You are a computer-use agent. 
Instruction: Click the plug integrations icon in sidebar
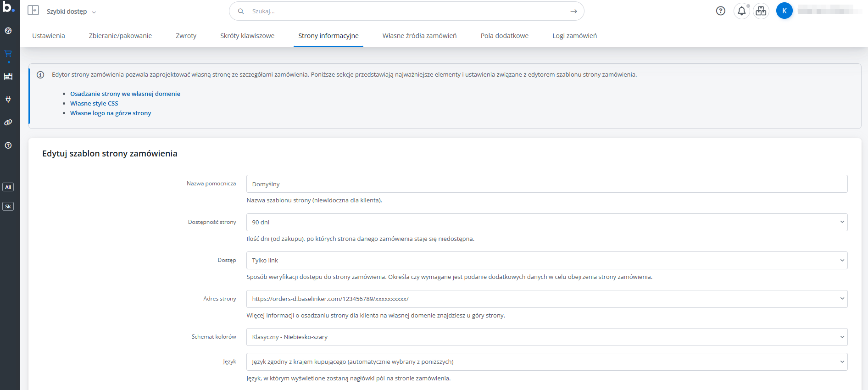pyautogui.click(x=8, y=100)
